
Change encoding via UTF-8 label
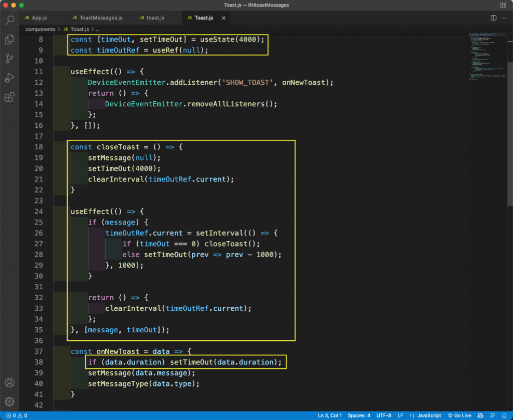384,415
